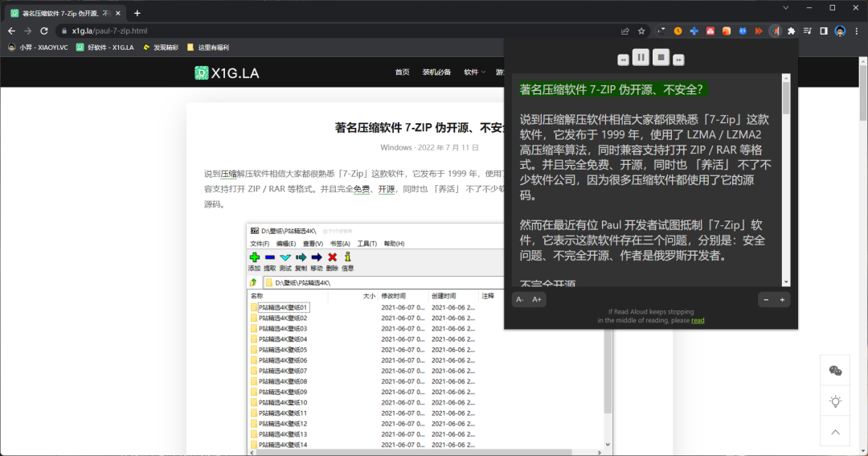The height and width of the screenshot is (456, 868).
Task: Open the 发现精彩 bookmark
Action: click(161, 47)
